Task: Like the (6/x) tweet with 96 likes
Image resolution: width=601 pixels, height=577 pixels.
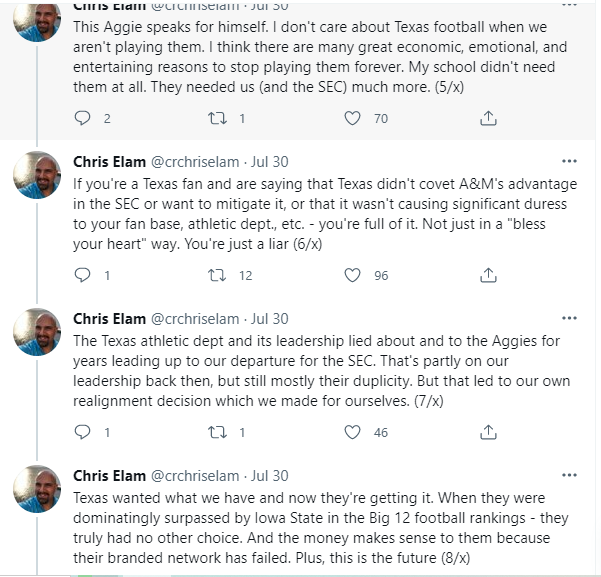Action: tap(352, 275)
